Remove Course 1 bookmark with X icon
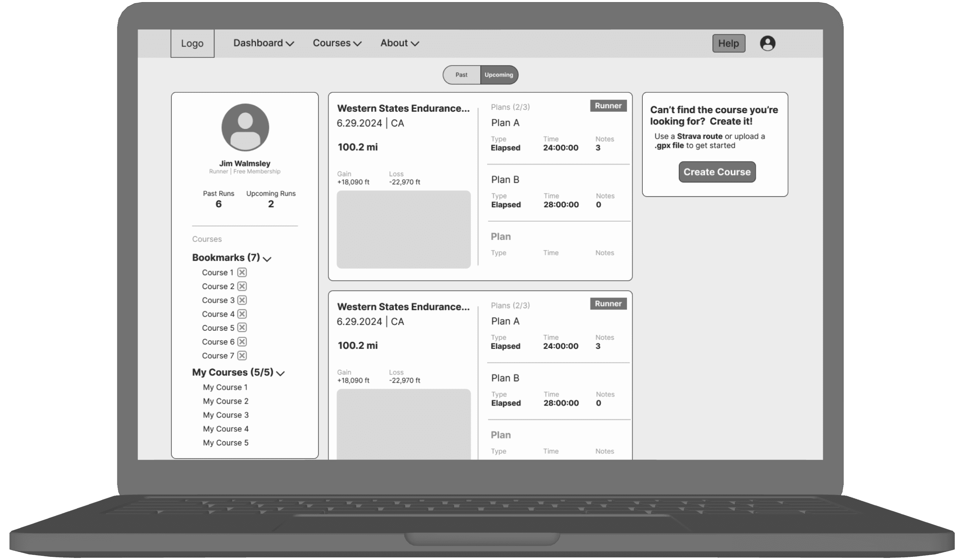The image size is (966, 560). coord(242,272)
